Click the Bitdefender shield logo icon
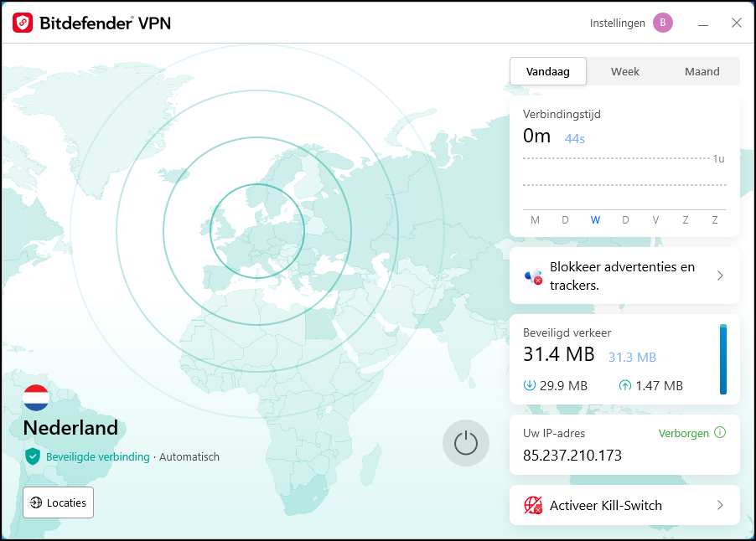 23,23
